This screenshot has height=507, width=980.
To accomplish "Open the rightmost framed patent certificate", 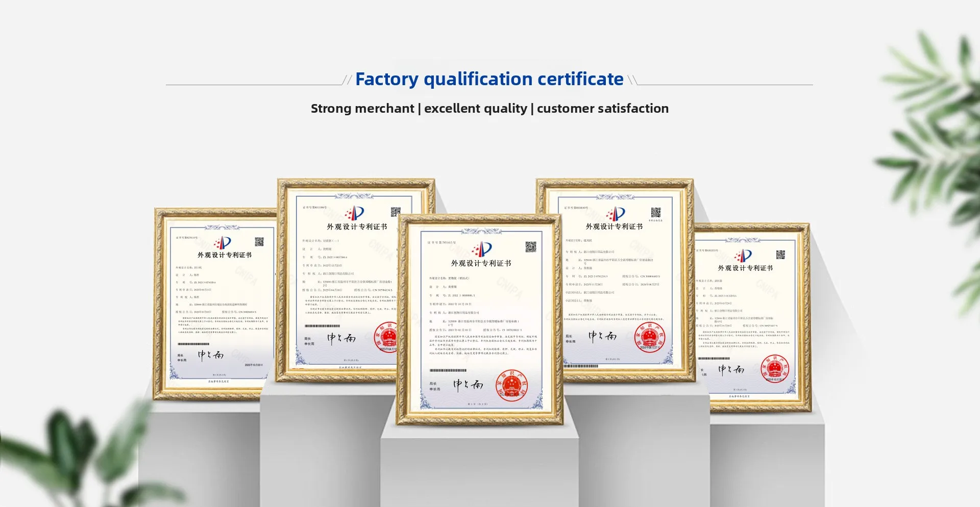I will click(752, 318).
